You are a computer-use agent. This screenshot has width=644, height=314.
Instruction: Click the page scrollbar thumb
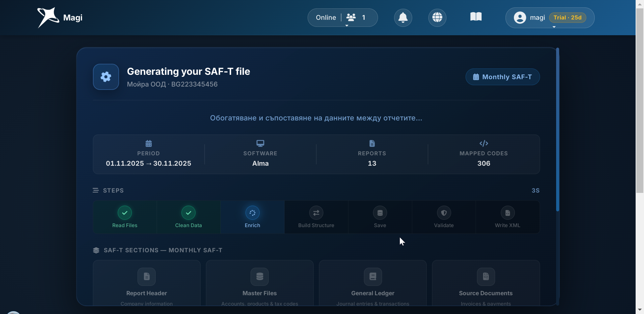pyautogui.click(x=640, y=101)
